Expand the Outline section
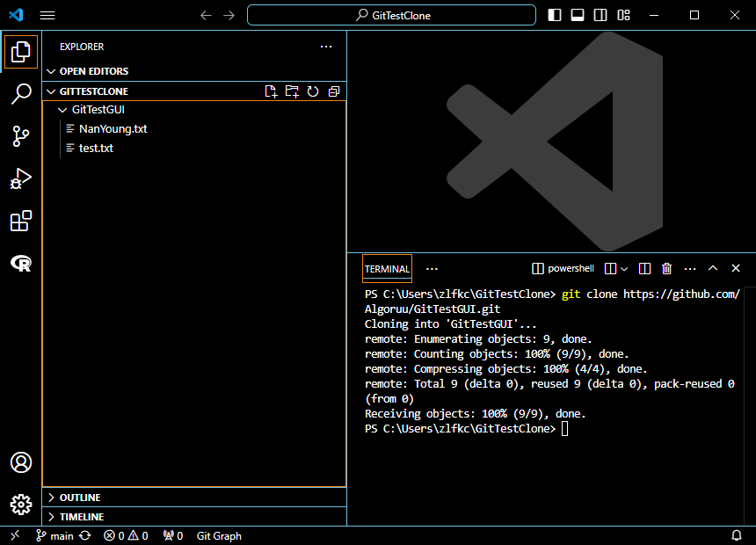Viewport: 756px width, 545px height. [194, 498]
